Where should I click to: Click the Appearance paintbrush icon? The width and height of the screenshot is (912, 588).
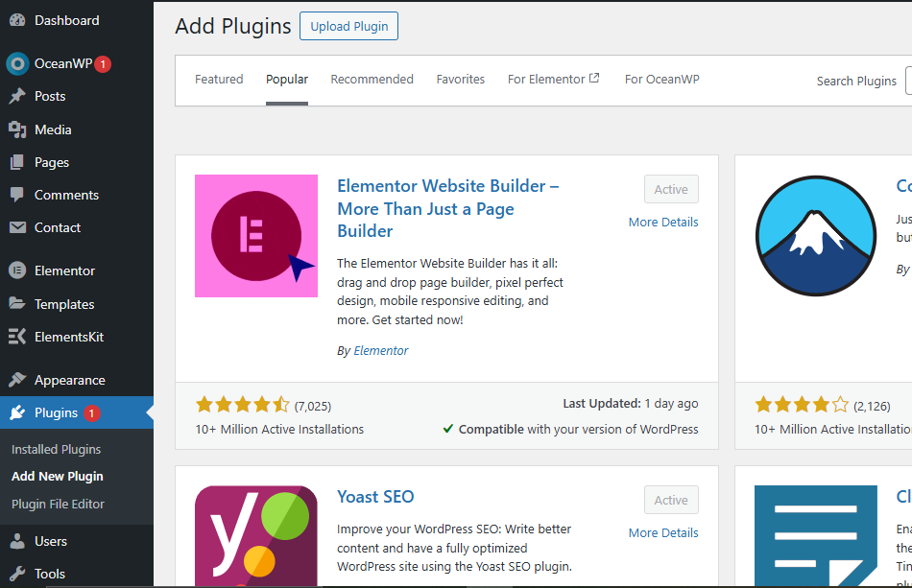coord(17,380)
